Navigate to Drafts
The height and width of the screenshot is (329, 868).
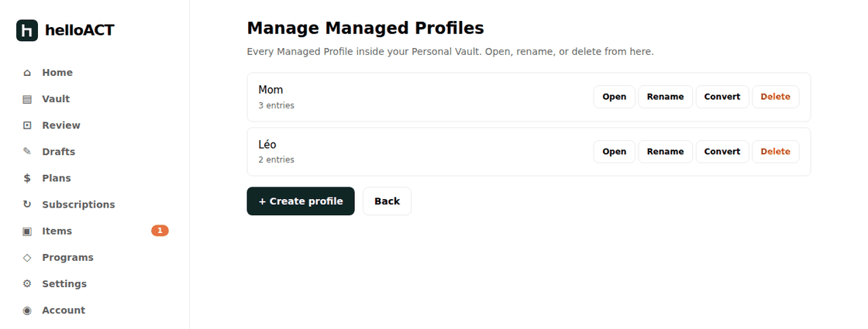click(59, 152)
